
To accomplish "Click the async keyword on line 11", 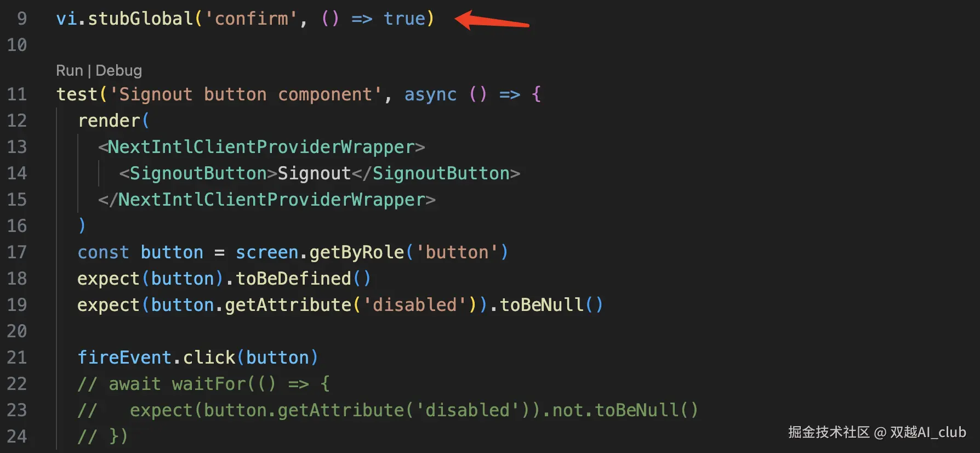I will [430, 94].
